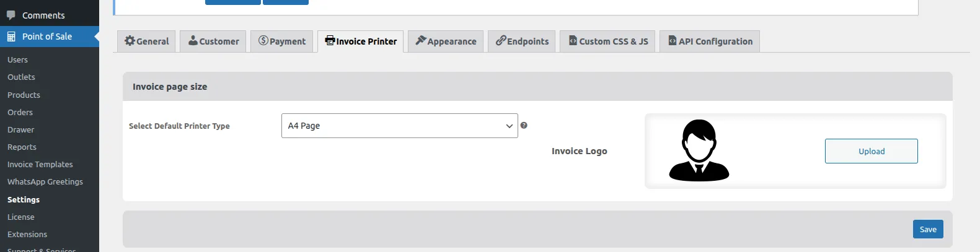This screenshot has height=252, width=980.
Task: Click the invoice logo preview image
Action: pyautogui.click(x=699, y=150)
